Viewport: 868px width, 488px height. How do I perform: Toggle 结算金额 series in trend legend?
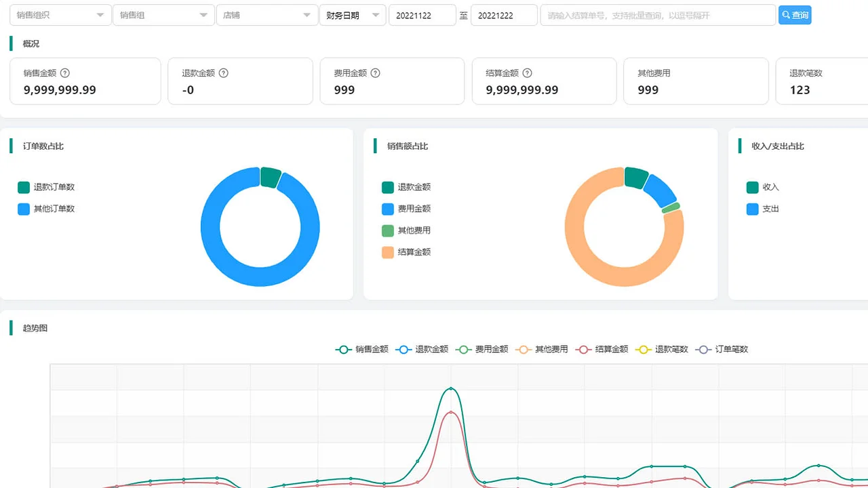coord(602,350)
